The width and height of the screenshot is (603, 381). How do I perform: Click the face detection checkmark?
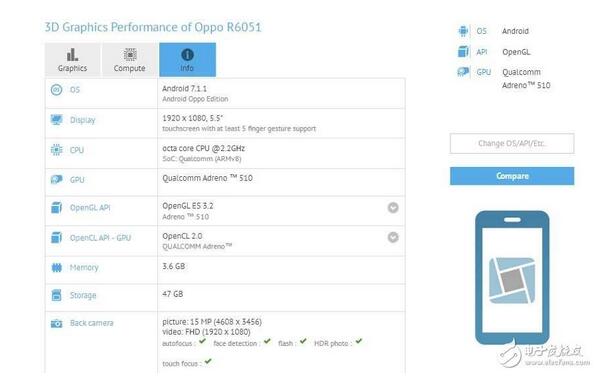[x=267, y=341]
